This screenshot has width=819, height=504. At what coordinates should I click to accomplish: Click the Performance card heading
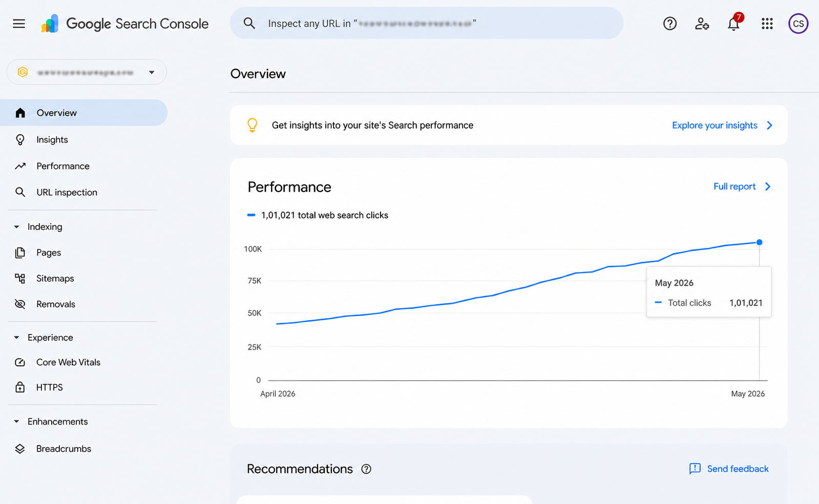[289, 187]
